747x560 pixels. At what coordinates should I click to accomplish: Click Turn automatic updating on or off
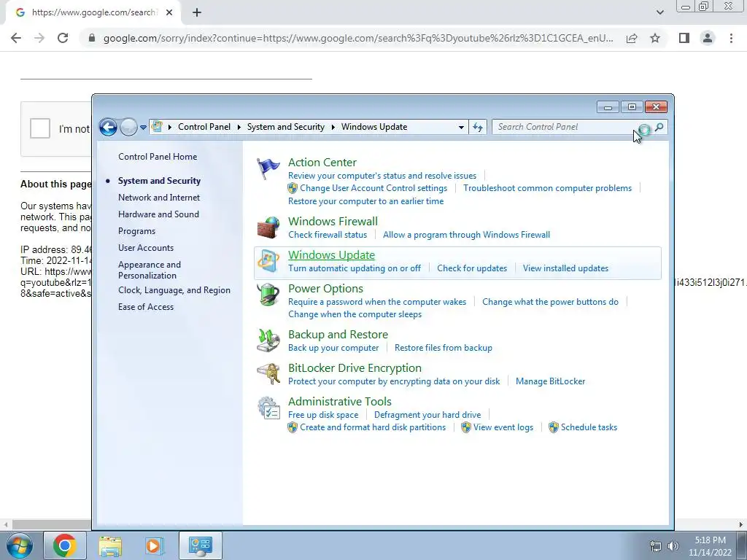[355, 268]
